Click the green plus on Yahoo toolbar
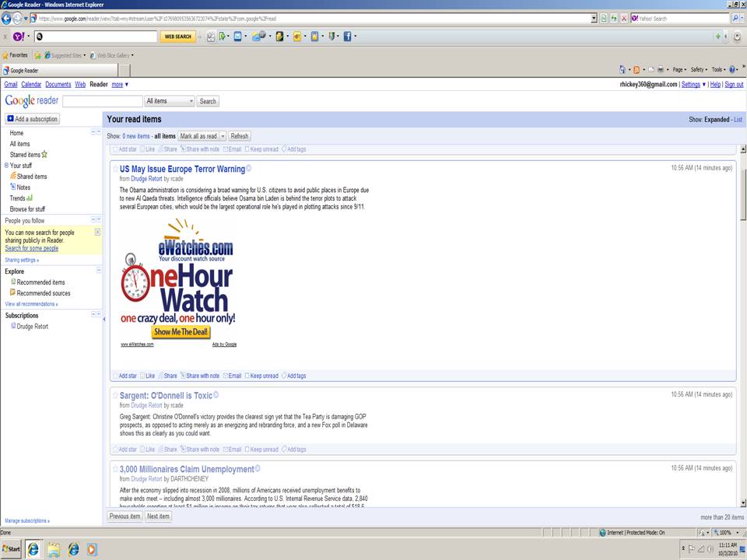 pyautogui.click(x=718, y=37)
